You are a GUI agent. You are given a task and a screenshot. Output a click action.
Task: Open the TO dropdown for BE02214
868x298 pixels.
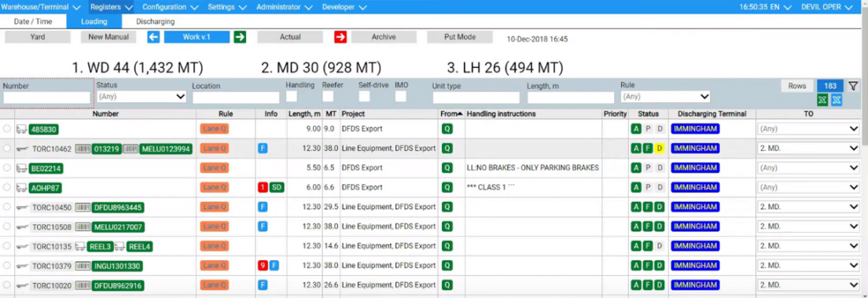pyautogui.click(x=808, y=167)
